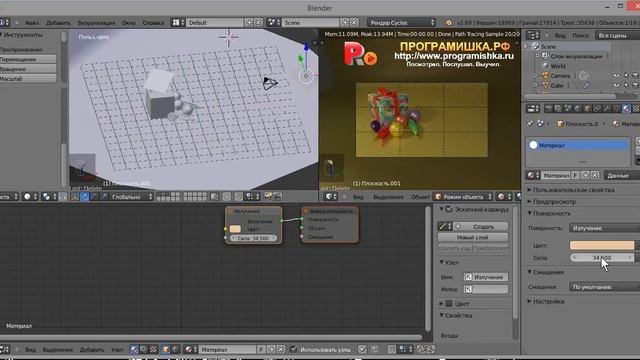
Task: Click the render view editor type icon
Action: pyautogui.click(x=330, y=197)
